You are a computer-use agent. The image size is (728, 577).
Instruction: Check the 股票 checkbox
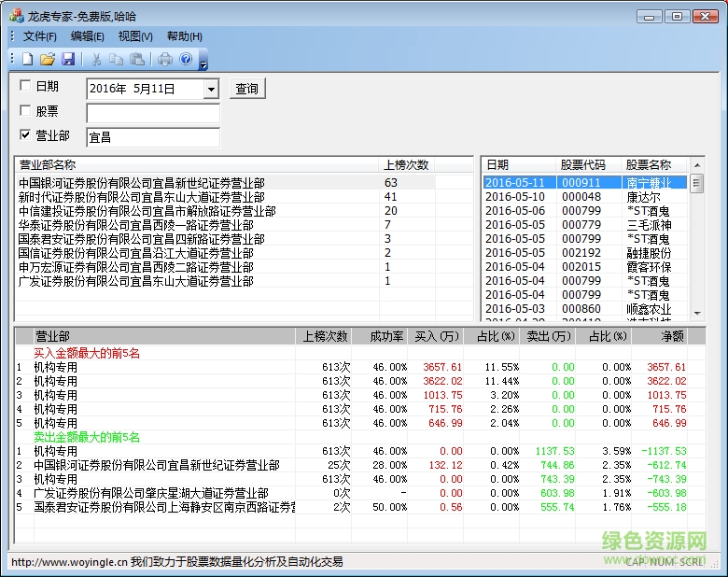25,111
